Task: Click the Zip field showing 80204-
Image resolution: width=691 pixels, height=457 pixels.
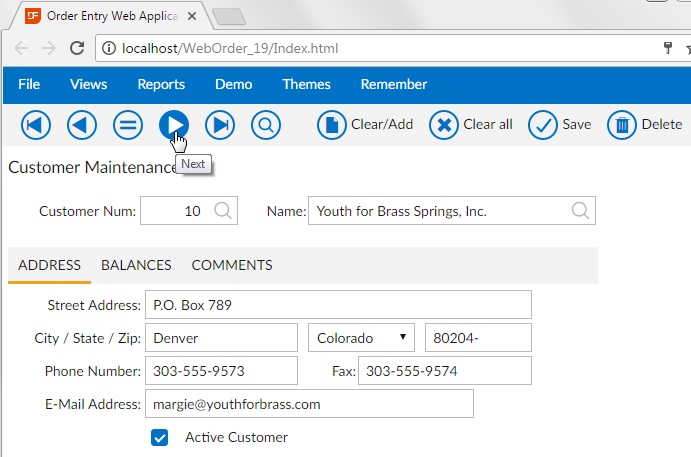Action: (x=478, y=338)
